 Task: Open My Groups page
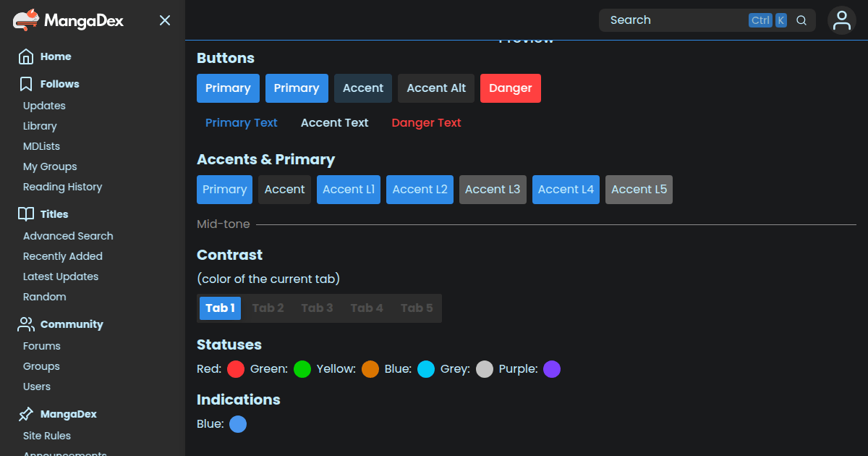[x=50, y=166]
